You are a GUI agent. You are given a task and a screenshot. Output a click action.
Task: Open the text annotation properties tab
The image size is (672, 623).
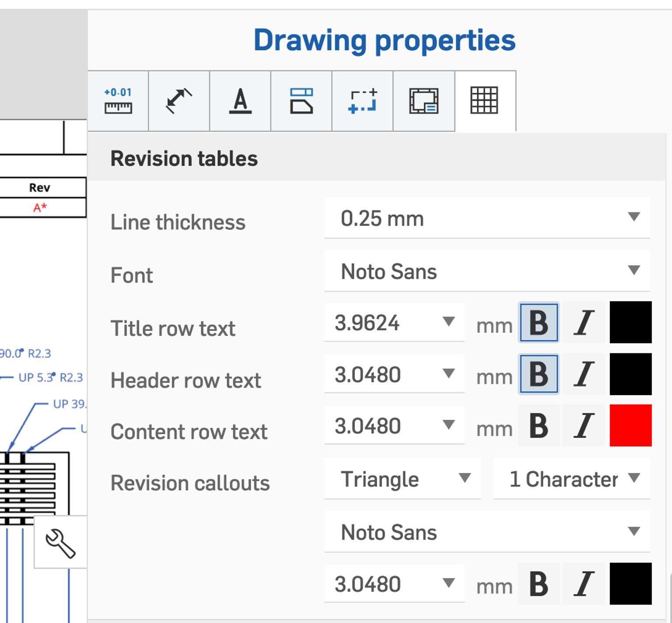point(241,101)
